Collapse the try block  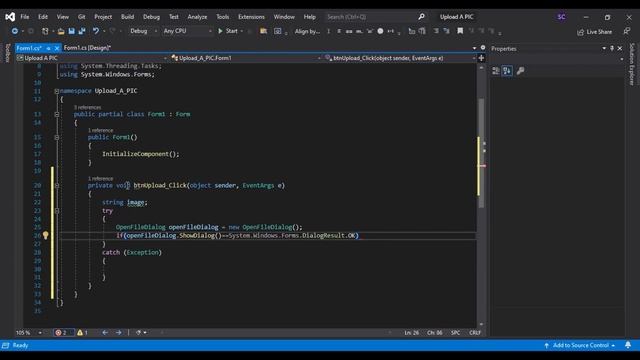[x=57, y=211]
